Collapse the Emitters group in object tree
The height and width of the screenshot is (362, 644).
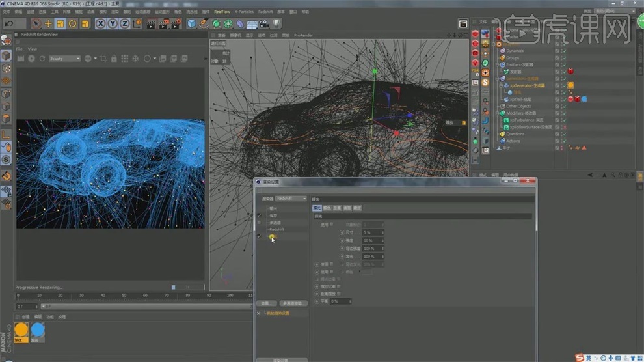click(x=498, y=64)
